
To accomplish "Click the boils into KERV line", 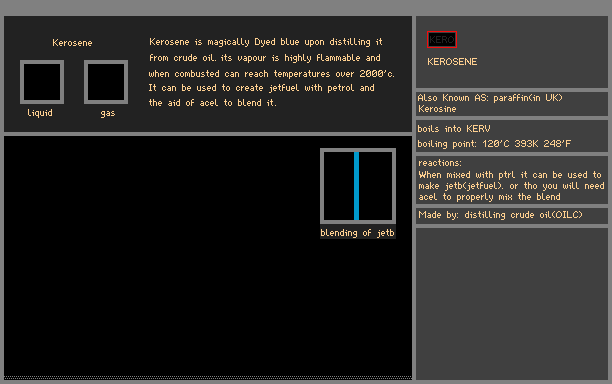I will [454, 129].
